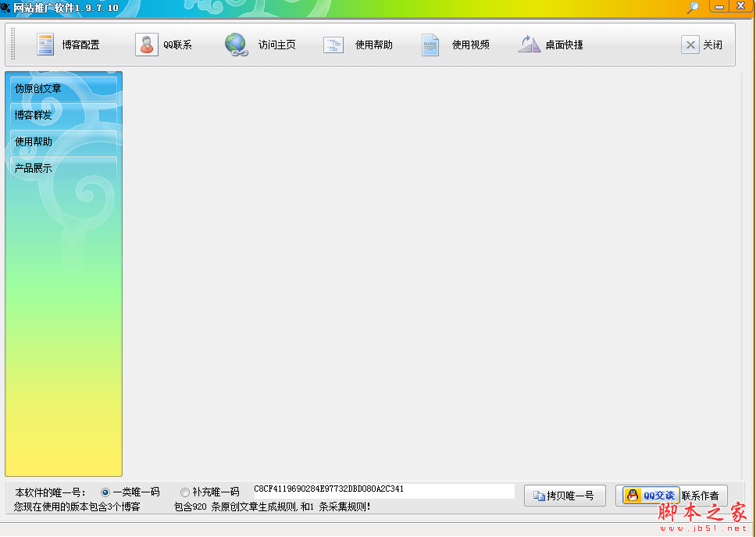Click the app icon in title bar
The image size is (756, 537).
pos(6,7)
